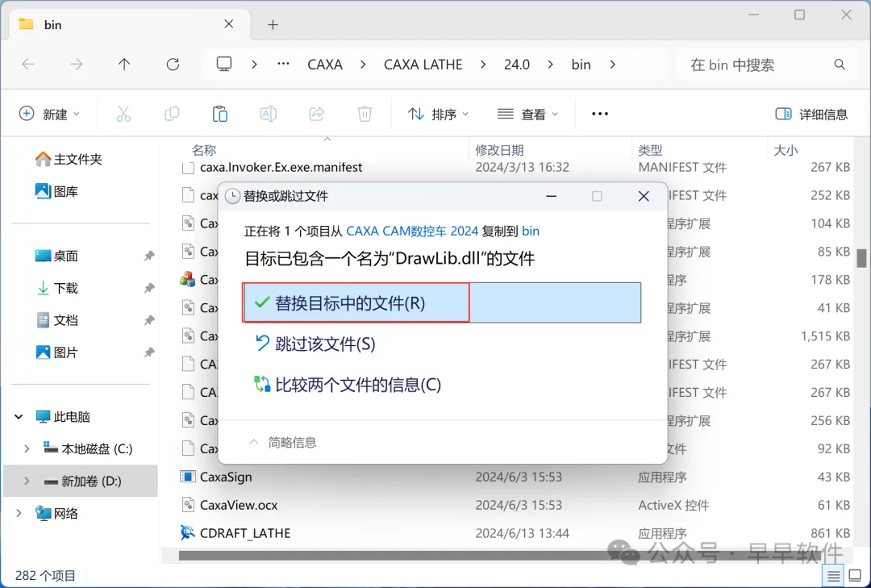Collapse the This PC (此电脑) tree node
Viewport: 871px width, 588px height.
[19, 417]
